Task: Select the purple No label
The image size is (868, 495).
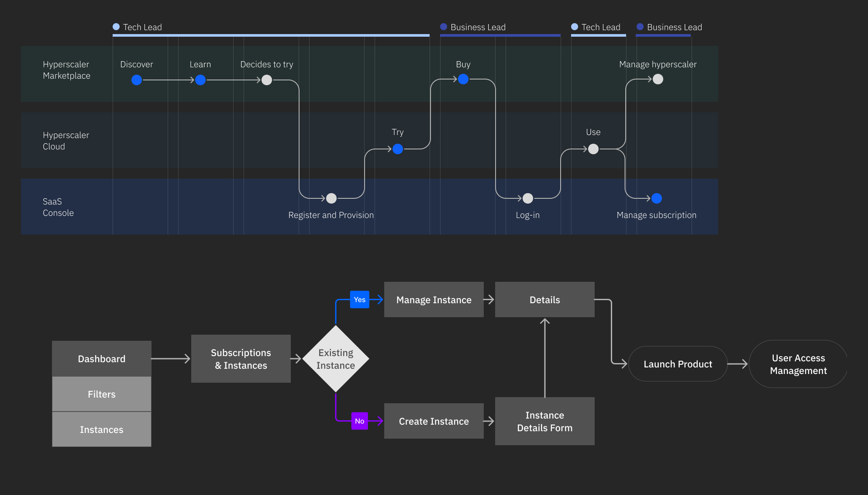Action: [x=360, y=421]
